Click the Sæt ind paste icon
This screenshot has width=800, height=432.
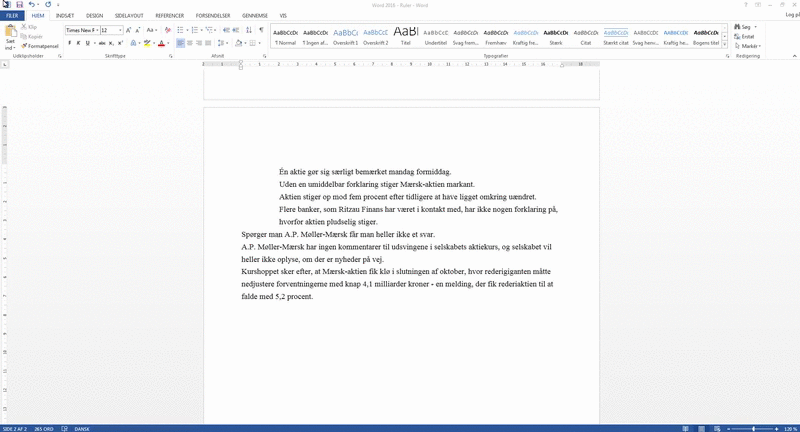pyautogui.click(x=10, y=38)
